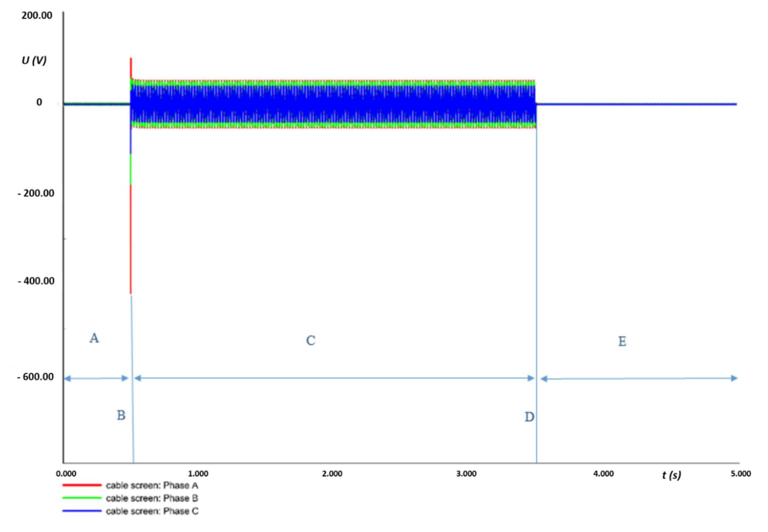
Task: Click the region label E
Action: point(622,342)
